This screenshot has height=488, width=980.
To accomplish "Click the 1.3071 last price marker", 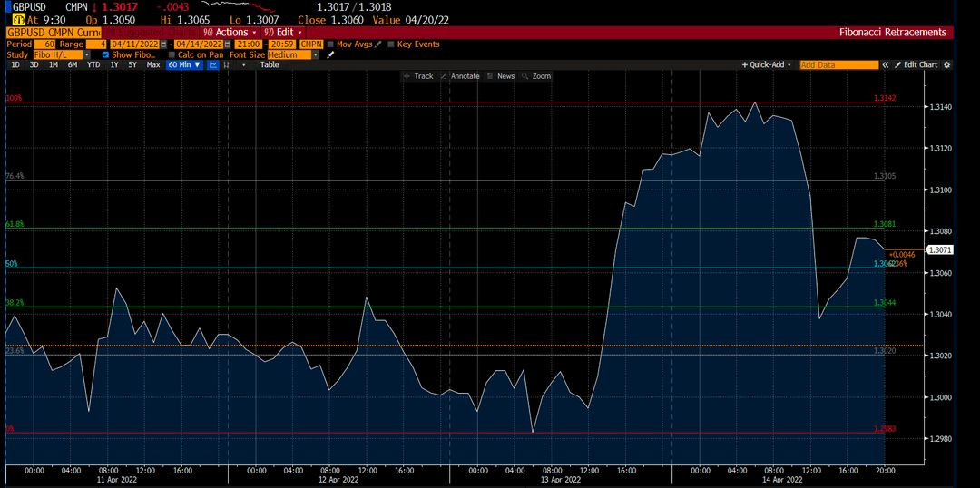I will click(x=940, y=250).
